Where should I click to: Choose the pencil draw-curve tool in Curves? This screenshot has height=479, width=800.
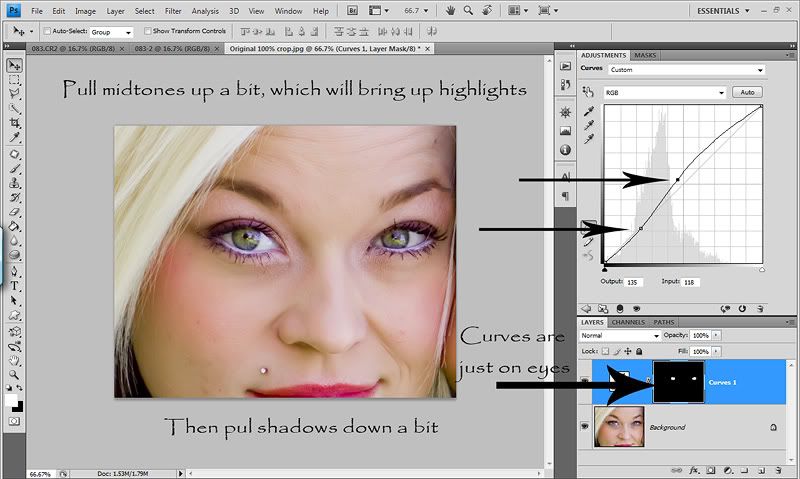click(588, 242)
